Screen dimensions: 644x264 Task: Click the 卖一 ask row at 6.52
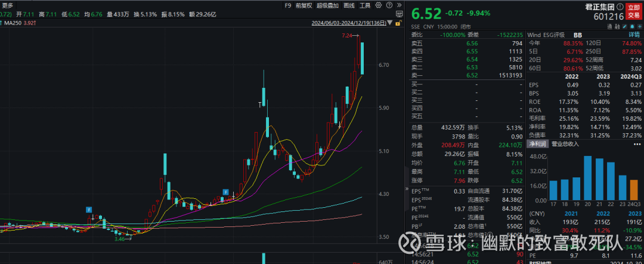coord(467,75)
